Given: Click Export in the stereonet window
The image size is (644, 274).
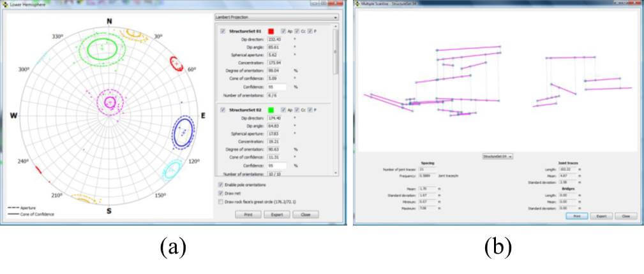Looking at the screenshot, I should pos(276,215).
